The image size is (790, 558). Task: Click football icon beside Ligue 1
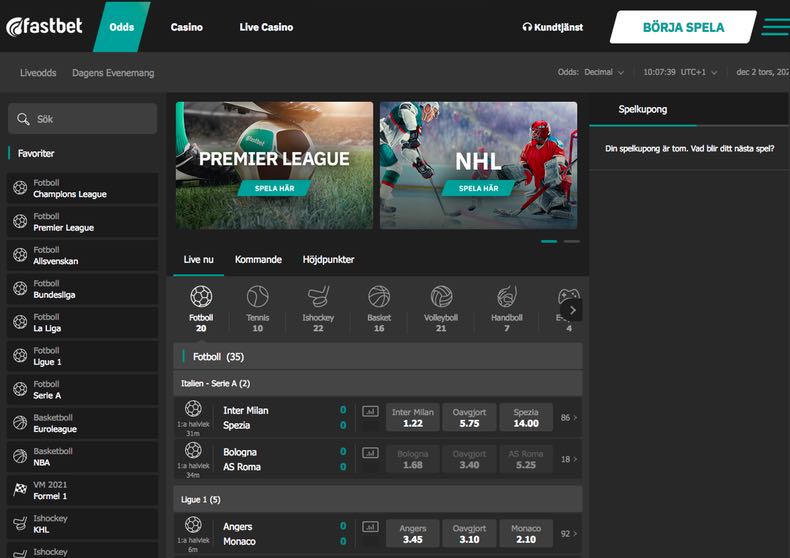click(20, 356)
